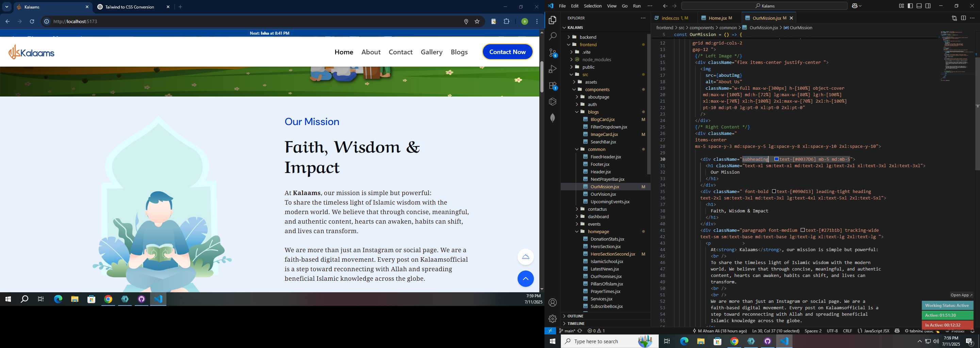Expand the aboutpage folder
The height and width of the screenshot is (348, 980).
click(599, 97)
